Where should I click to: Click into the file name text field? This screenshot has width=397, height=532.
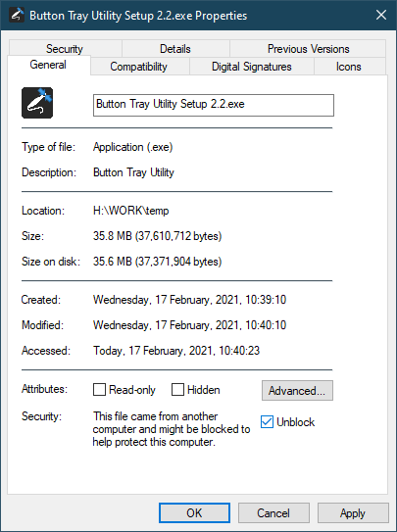pyautogui.click(x=214, y=105)
